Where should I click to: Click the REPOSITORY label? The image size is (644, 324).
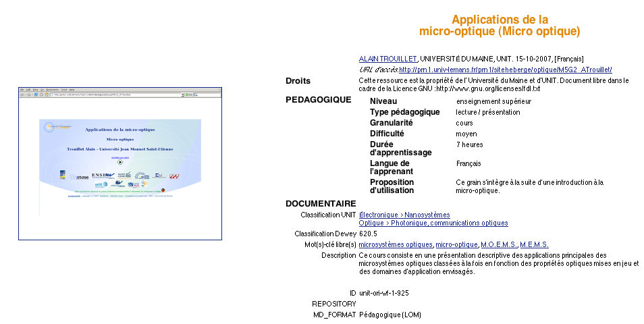334,304
